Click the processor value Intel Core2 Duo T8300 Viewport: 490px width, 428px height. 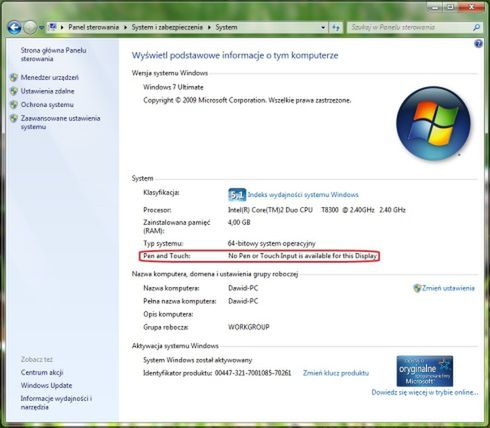click(x=317, y=210)
